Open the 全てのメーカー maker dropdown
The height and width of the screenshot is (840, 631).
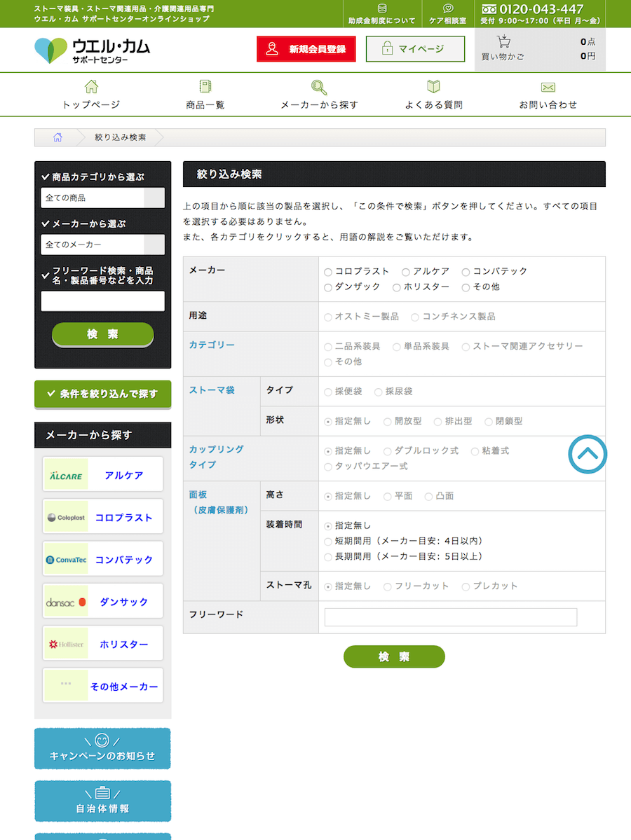click(x=103, y=245)
